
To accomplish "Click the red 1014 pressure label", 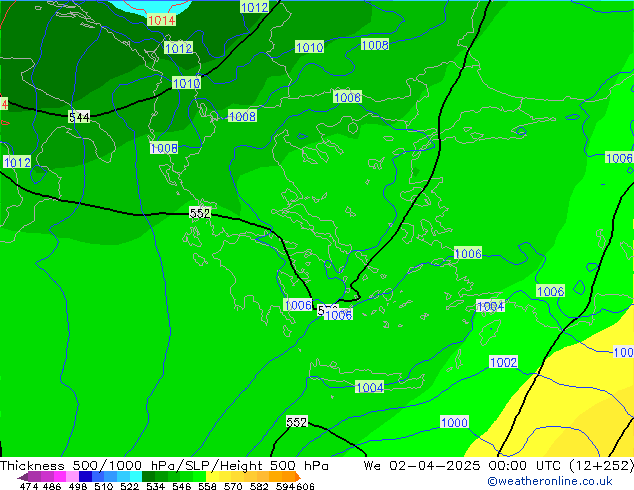I will (161, 20).
